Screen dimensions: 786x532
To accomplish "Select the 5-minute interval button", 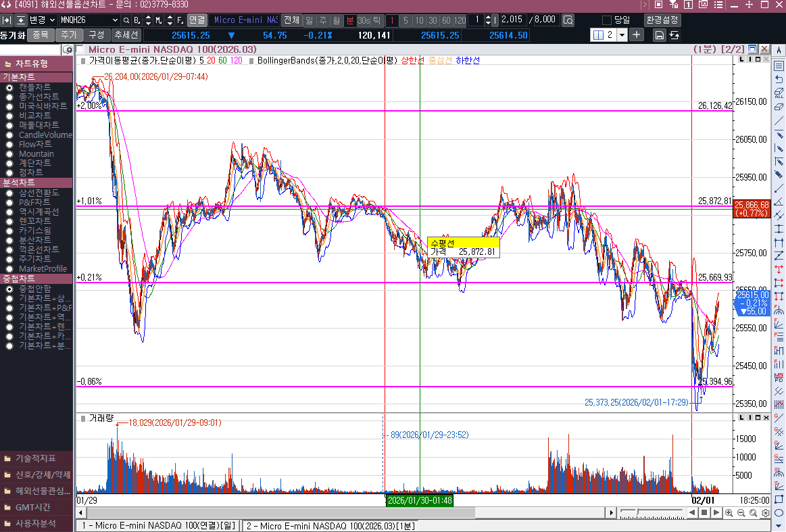I will click(x=406, y=20).
